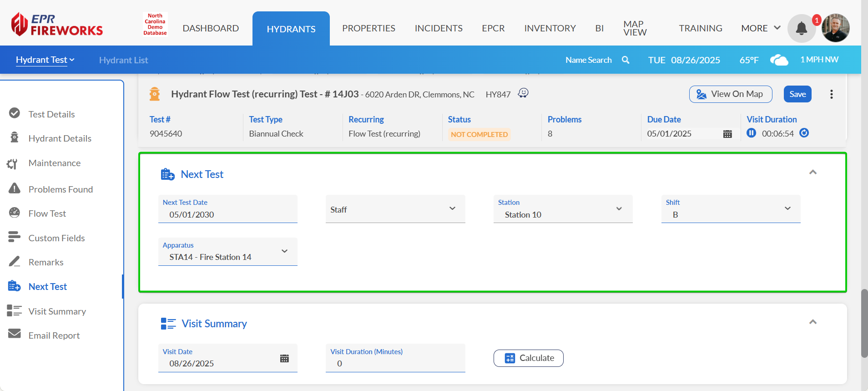Collapse the Next Test section

pos(812,172)
